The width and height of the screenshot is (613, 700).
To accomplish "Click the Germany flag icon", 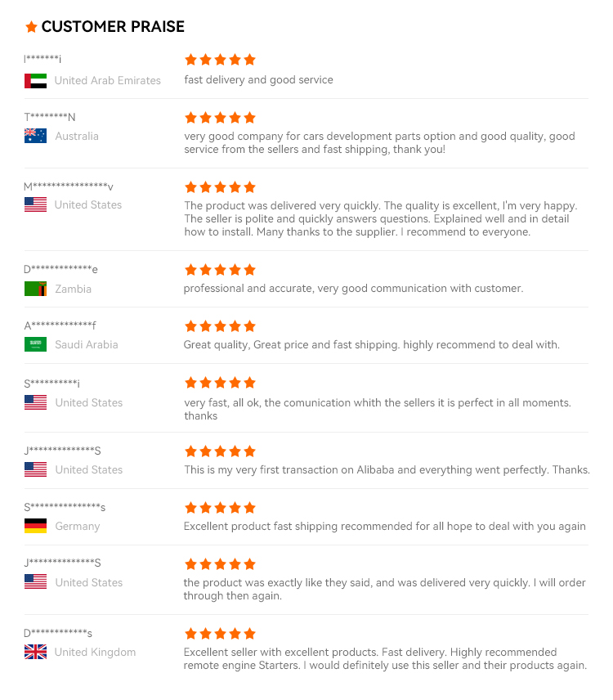I will click(x=35, y=526).
